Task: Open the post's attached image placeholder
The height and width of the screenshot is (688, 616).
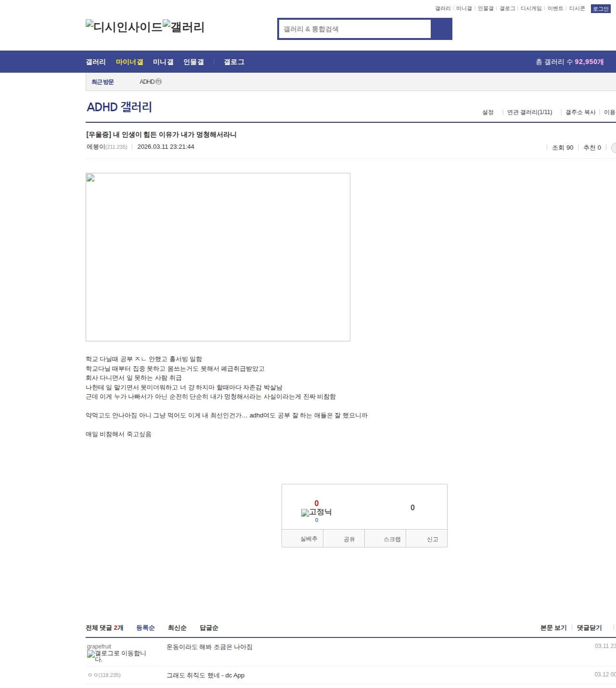Action: [x=218, y=257]
